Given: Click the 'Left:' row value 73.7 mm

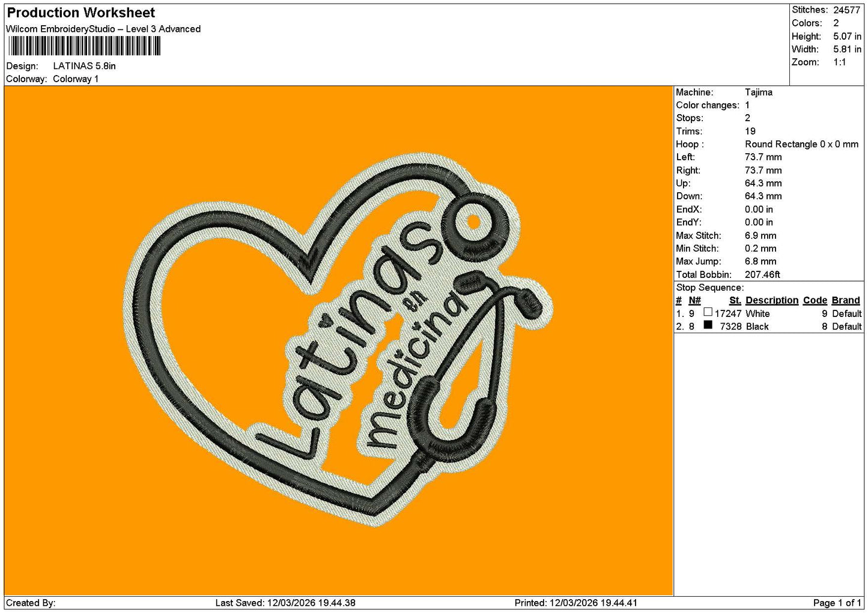Looking at the screenshot, I should pos(763,157).
